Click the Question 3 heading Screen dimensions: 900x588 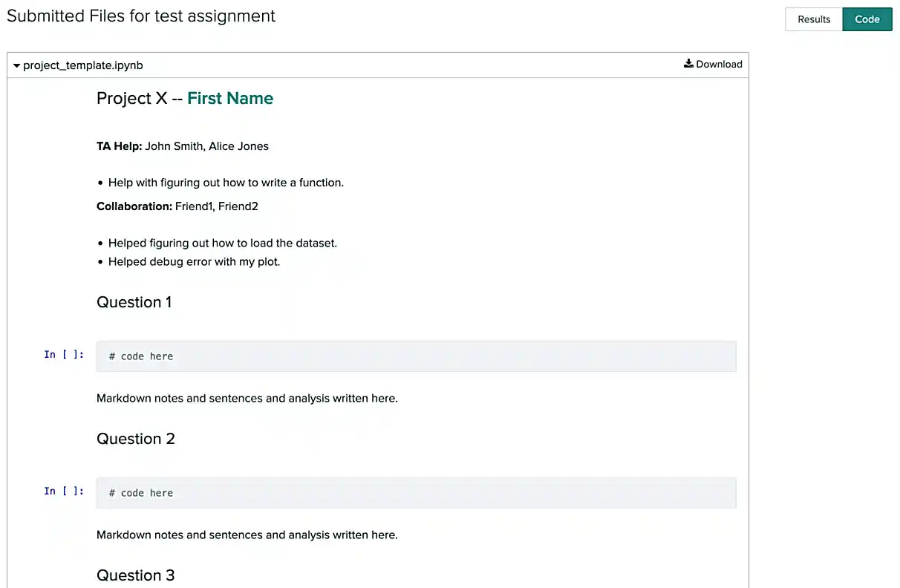coord(136,575)
